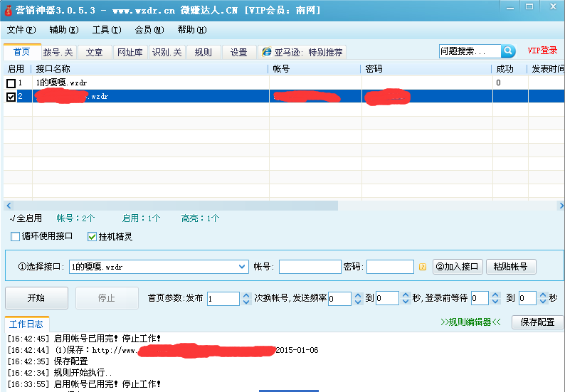
Task: Expand the 选择接口 dropdown
Action: coord(242,267)
